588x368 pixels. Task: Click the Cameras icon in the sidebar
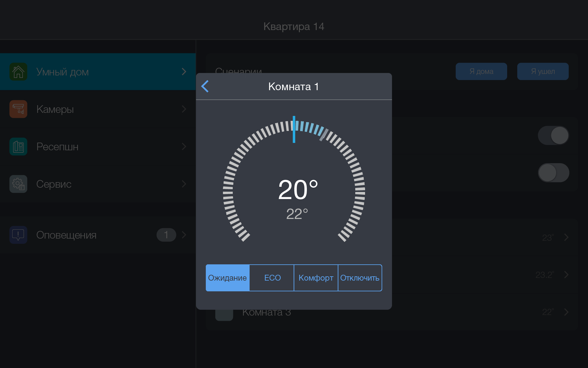(18, 109)
